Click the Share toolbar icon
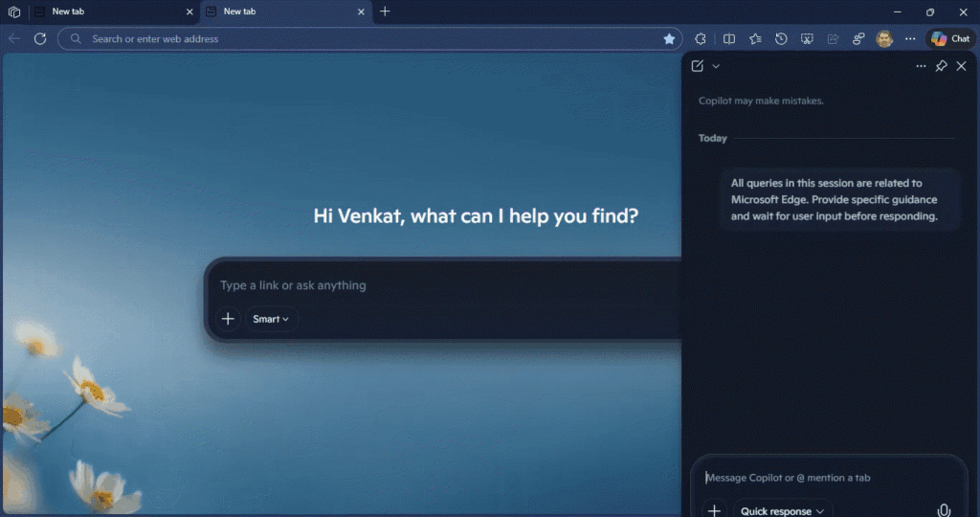This screenshot has height=517, width=980. pos(833,38)
